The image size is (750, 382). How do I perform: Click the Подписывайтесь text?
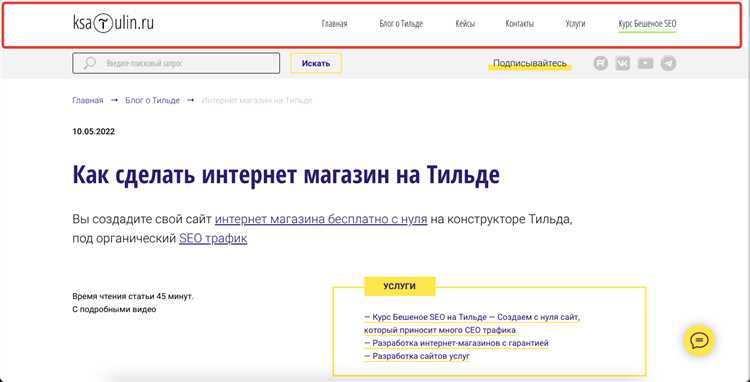tap(529, 63)
